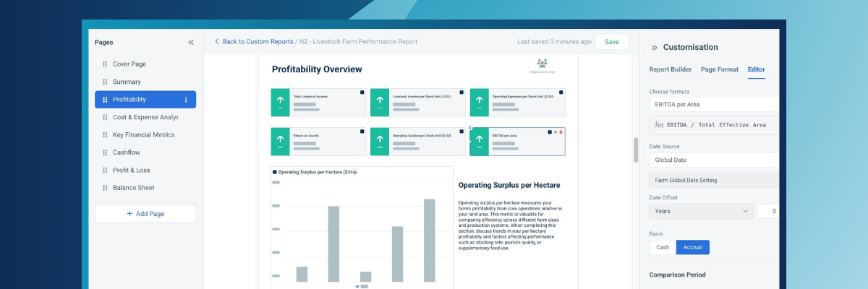Grab the drag handle beside Cost & Expense Analysis
Screen dimensions: 868x289
pyautogui.click(x=105, y=117)
